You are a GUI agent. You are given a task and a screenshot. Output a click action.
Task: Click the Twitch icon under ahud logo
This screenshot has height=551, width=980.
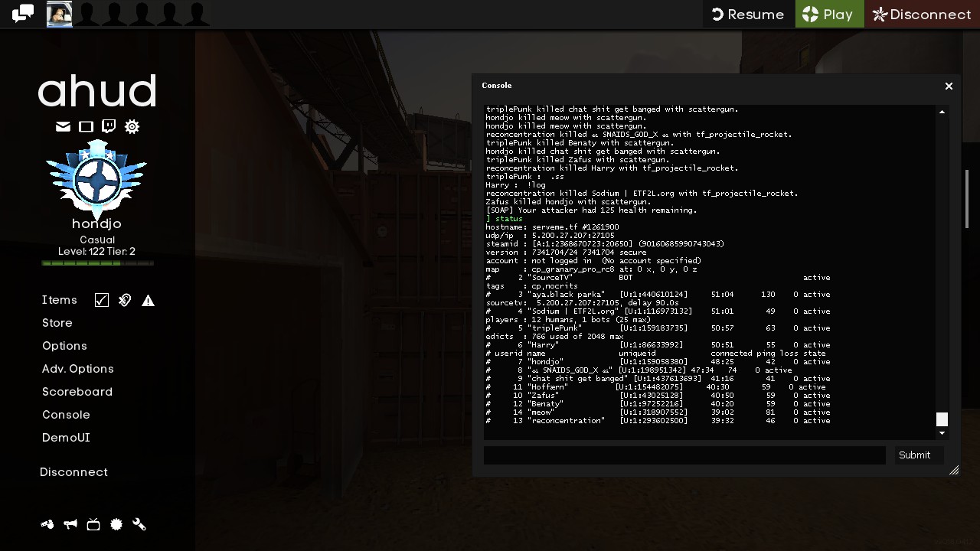[109, 126]
